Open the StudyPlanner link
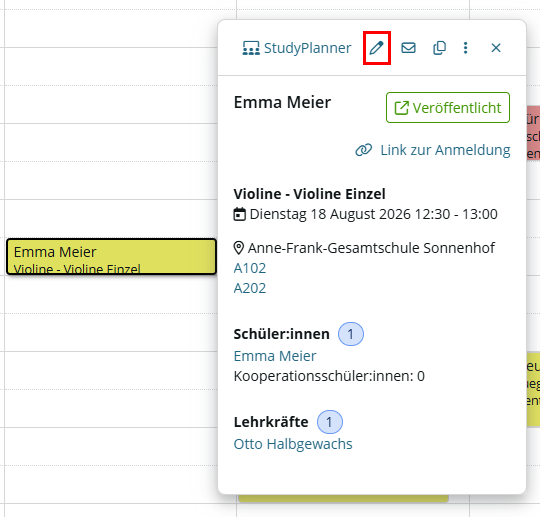The width and height of the screenshot is (540, 517). coord(297,48)
